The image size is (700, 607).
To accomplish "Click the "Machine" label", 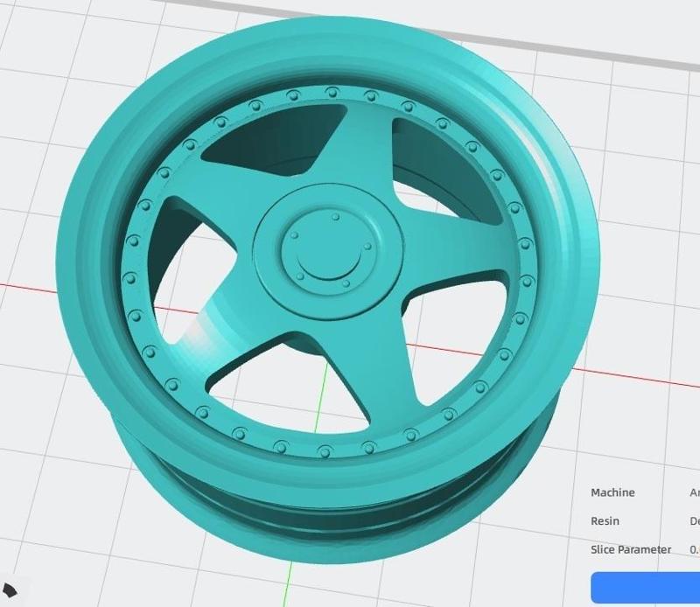I will pos(612,492).
